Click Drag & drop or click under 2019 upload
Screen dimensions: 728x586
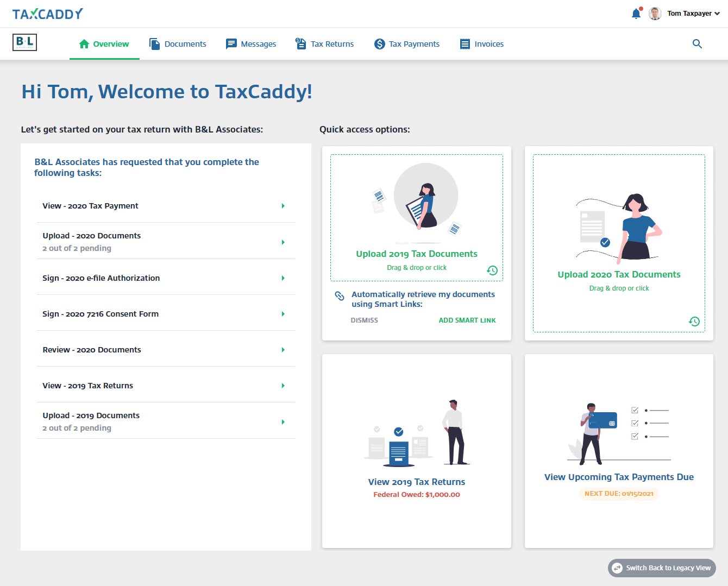point(417,268)
